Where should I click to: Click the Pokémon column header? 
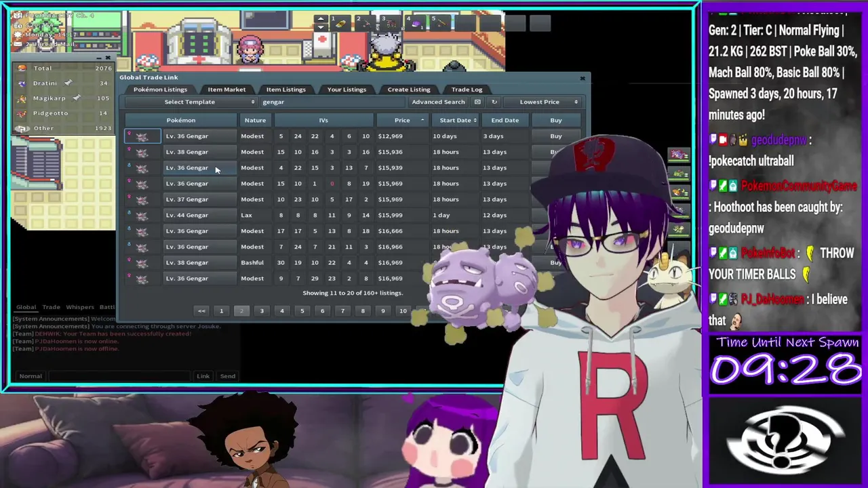pos(181,120)
